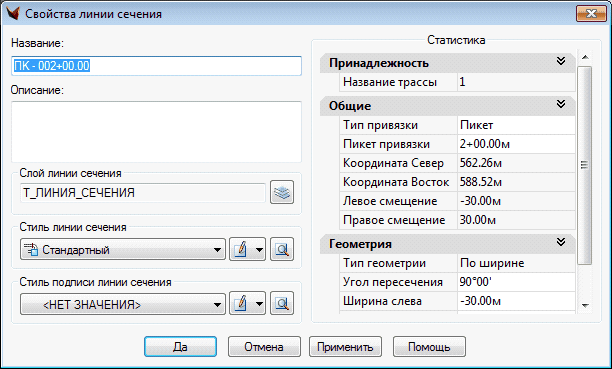Click the Да button

pyautogui.click(x=180, y=347)
